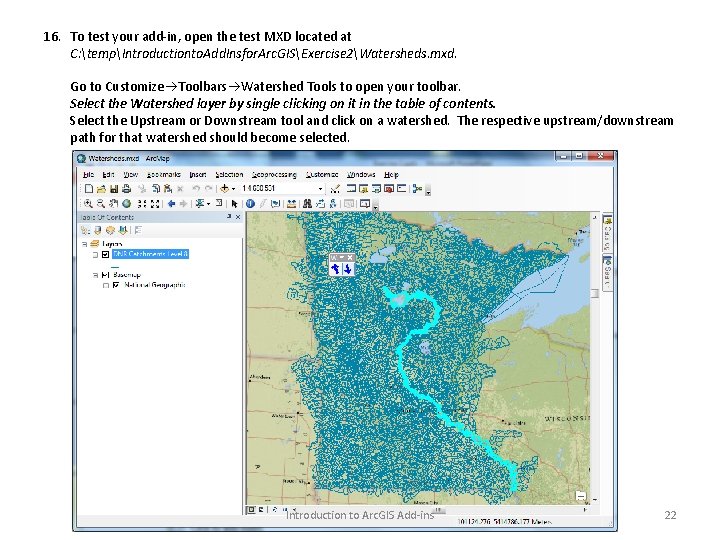The image size is (720, 540).
Task: Open the Select Features dropdown arrow
Action: (x=208, y=203)
